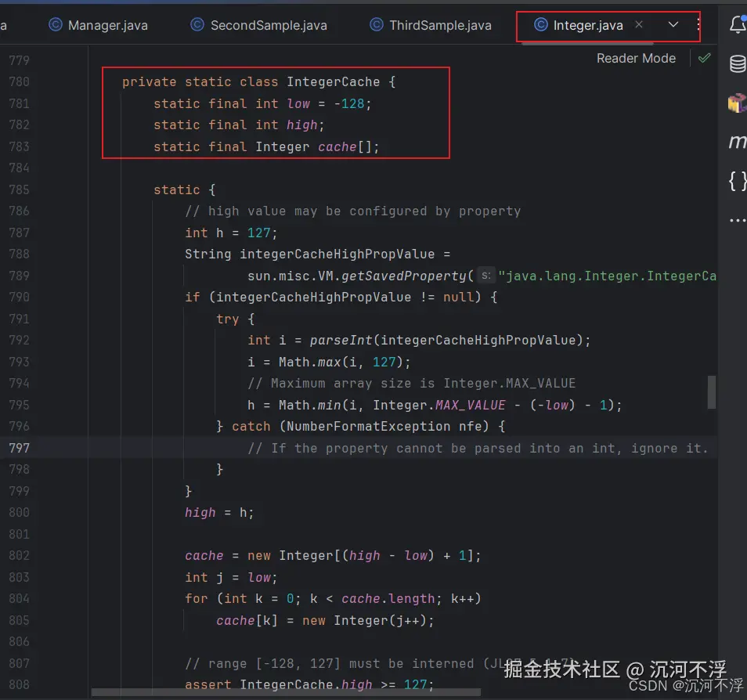Open the ThirdSample.java tab

click(431, 25)
